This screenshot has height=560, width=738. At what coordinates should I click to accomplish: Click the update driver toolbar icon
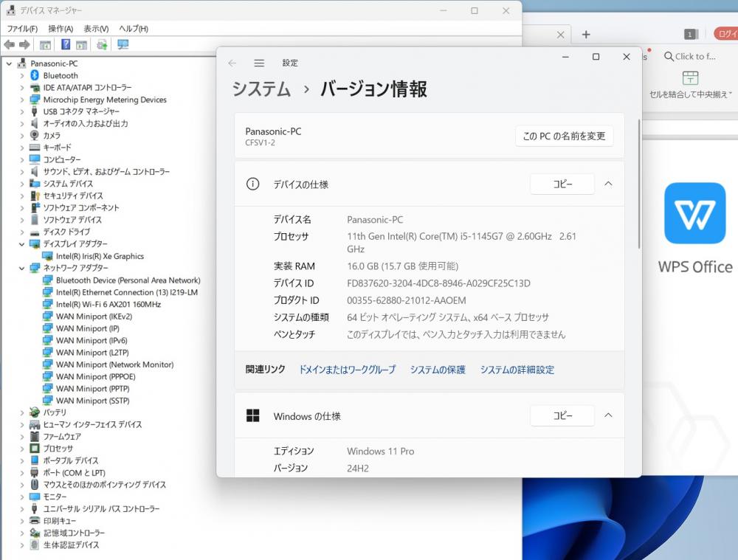(x=102, y=45)
